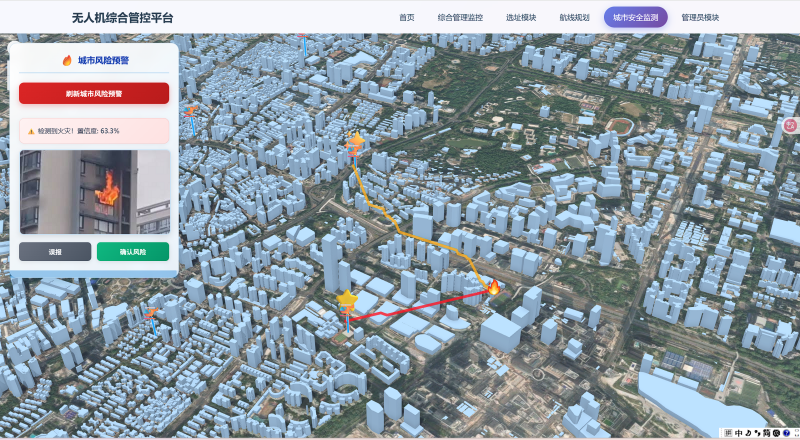
Task: Switch to 航线规划 module
Action: pyautogui.click(x=574, y=17)
